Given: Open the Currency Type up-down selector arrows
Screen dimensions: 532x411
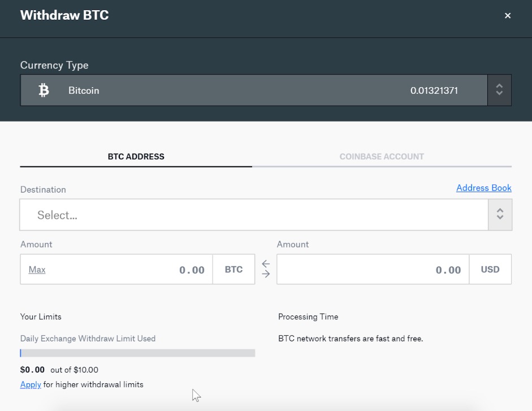Looking at the screenshot, I should [x=499, y=90].
